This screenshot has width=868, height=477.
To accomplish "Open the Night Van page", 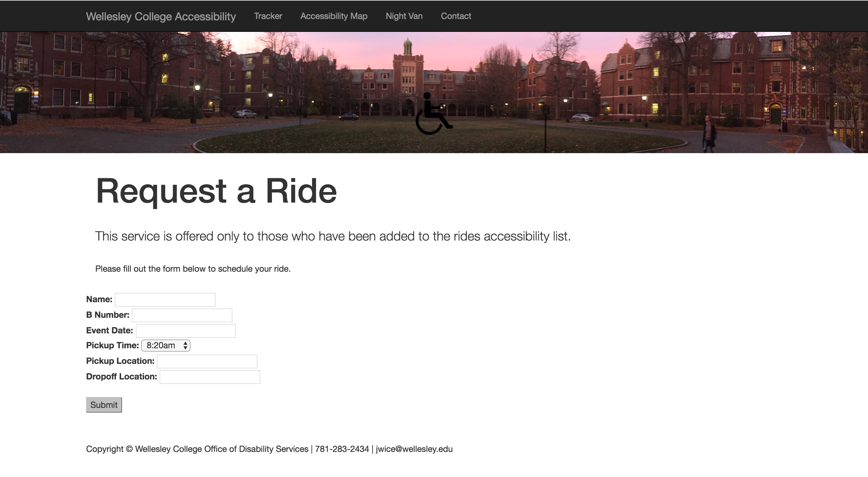I will coord(404,16).
